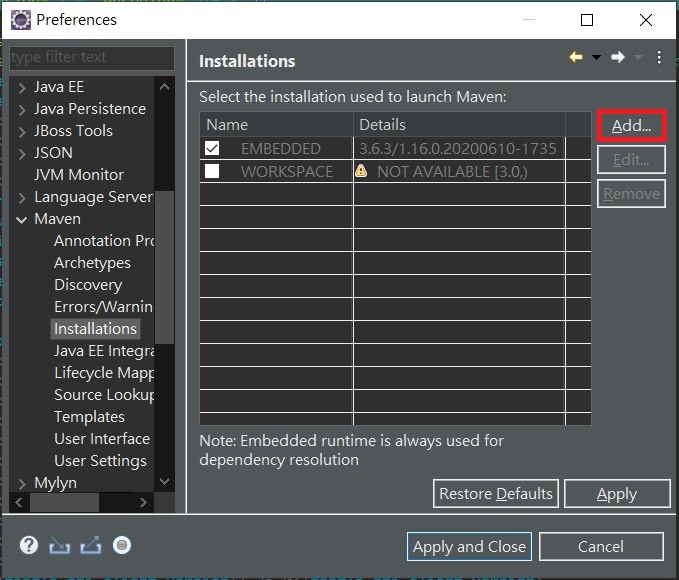Click the Add... button
679x580 pixels.
[631, 126]
